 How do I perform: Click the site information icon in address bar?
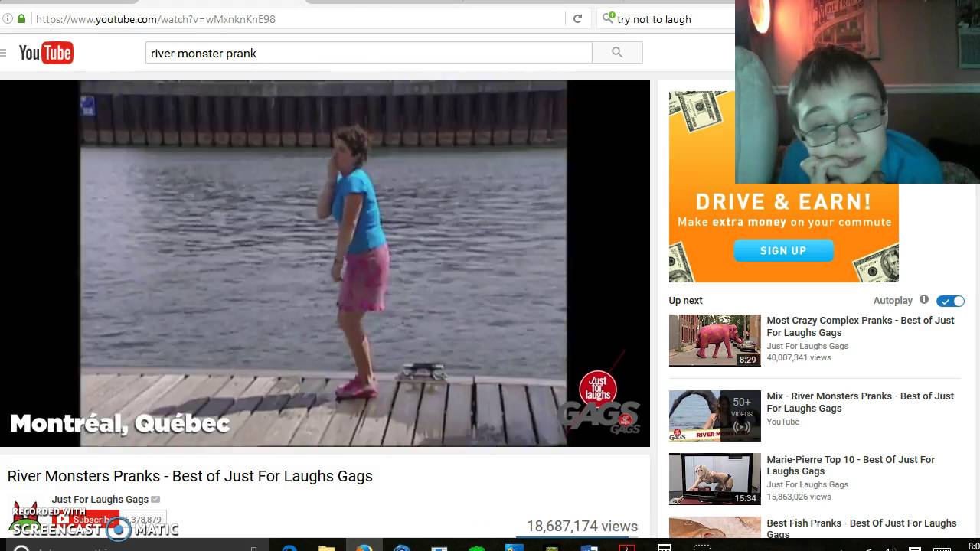point(8,19)
